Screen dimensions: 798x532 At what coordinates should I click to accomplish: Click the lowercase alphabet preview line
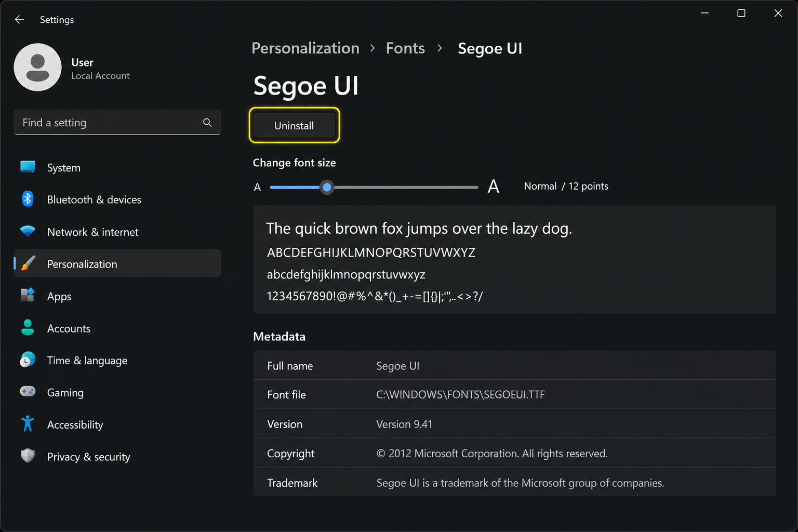point(346,274)
